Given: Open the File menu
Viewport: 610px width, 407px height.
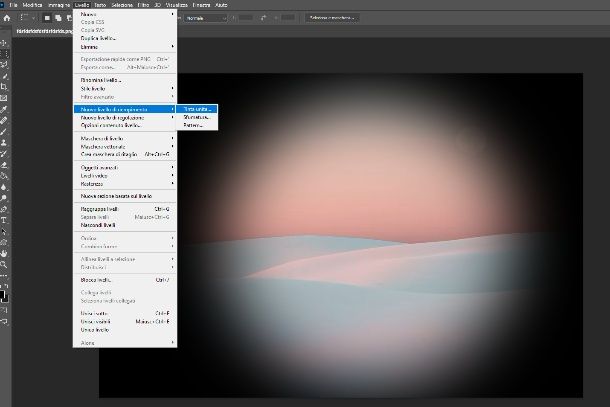Looking at the screenshot, I should 14,5.
